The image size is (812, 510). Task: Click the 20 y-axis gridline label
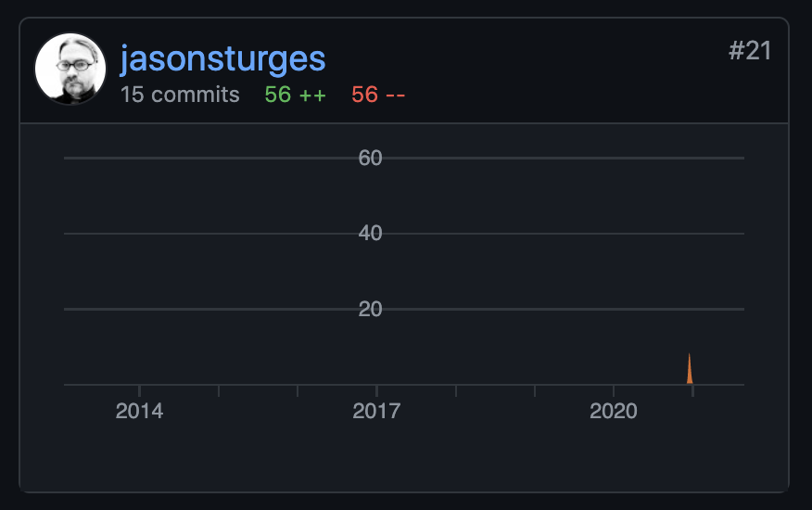pyautogui.click(x=370, y=310)
